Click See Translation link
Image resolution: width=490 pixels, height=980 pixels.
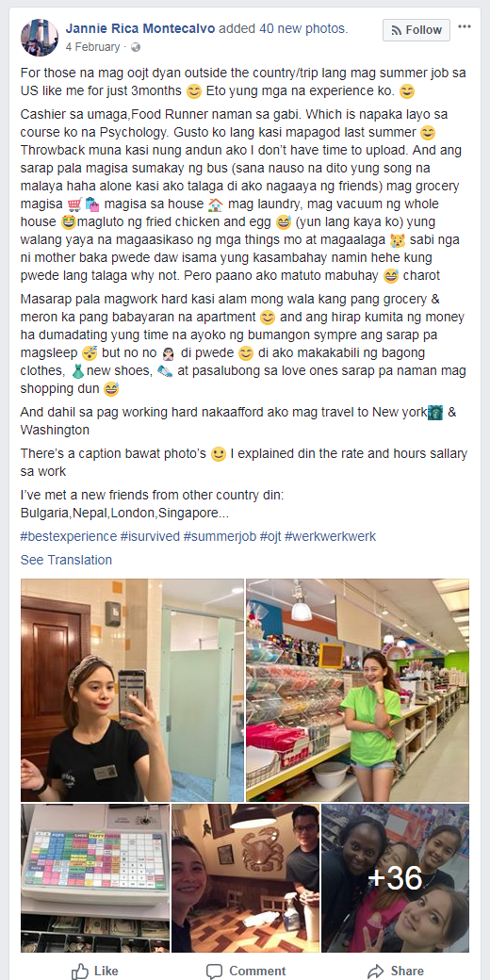(x=66, y=560)
